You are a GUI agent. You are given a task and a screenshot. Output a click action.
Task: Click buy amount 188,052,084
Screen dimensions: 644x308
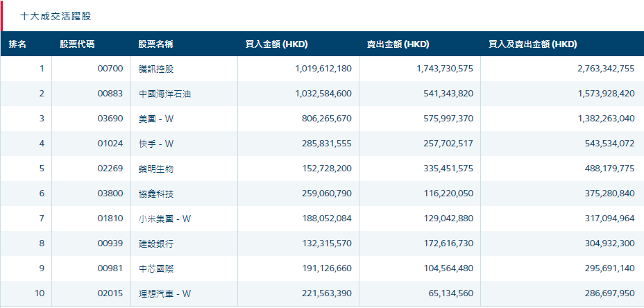click(x=327, y=219)
